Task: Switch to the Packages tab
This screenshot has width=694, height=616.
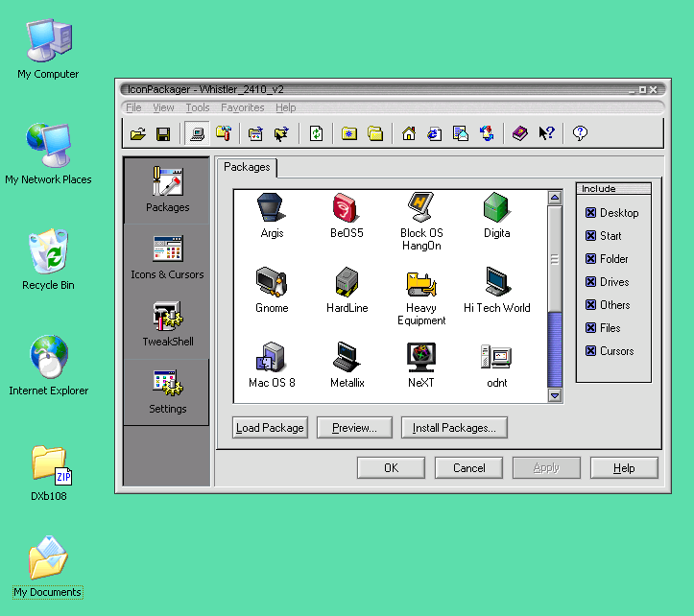Action: coord(247,167)
